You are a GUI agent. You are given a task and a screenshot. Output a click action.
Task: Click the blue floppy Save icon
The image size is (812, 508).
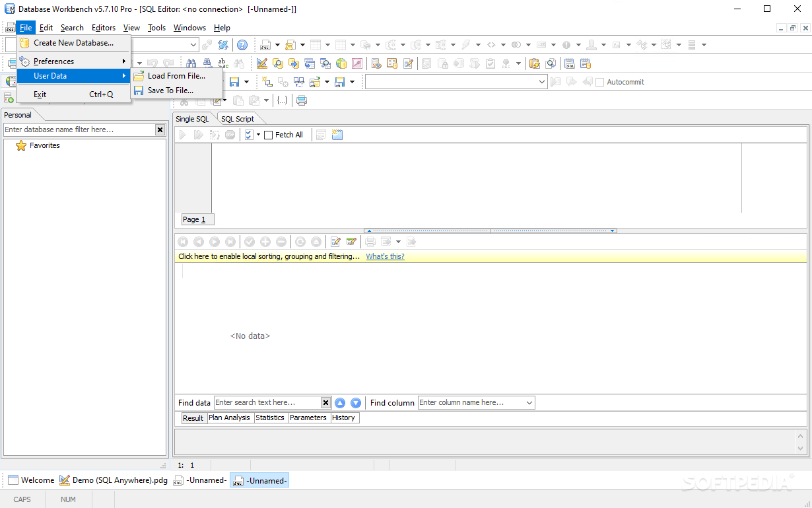pos(234,82)
